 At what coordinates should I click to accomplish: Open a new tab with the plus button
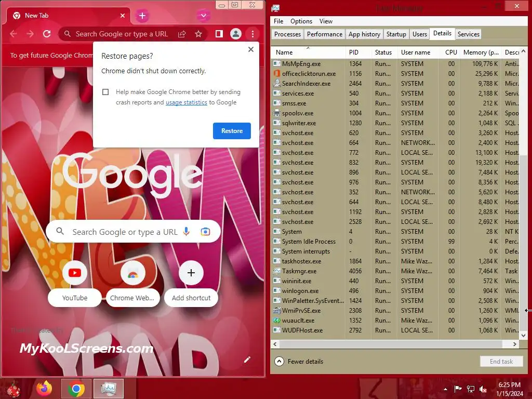[x=142, y=16]
